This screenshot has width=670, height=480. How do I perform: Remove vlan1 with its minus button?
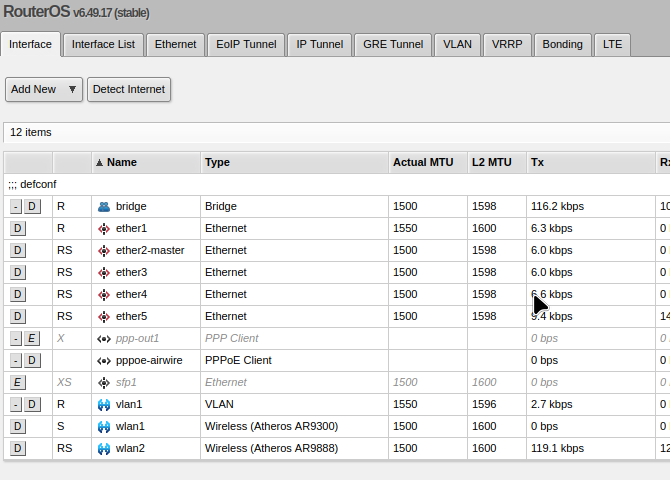[15, 404]
